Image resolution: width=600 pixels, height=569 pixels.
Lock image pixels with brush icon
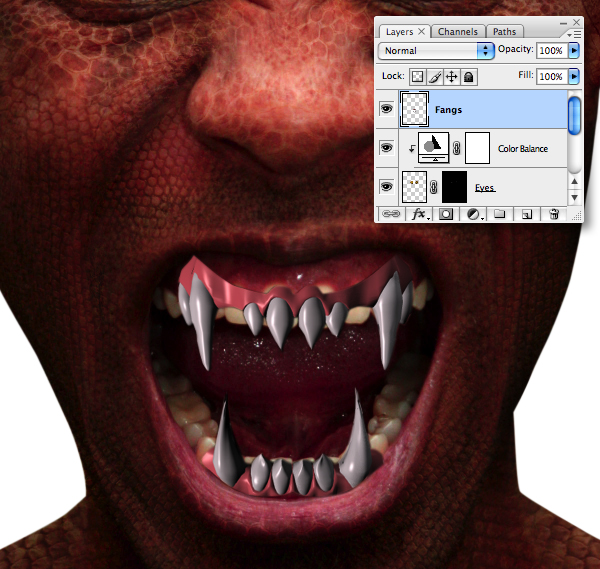pyautogui.click(x=434, y=77)
